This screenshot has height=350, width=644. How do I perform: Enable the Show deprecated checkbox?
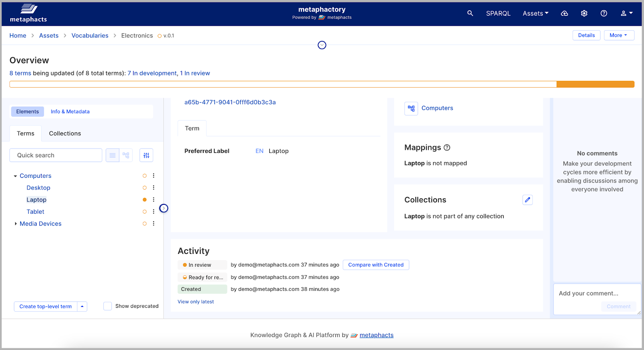pyautogui.click(x=107, y=306)
